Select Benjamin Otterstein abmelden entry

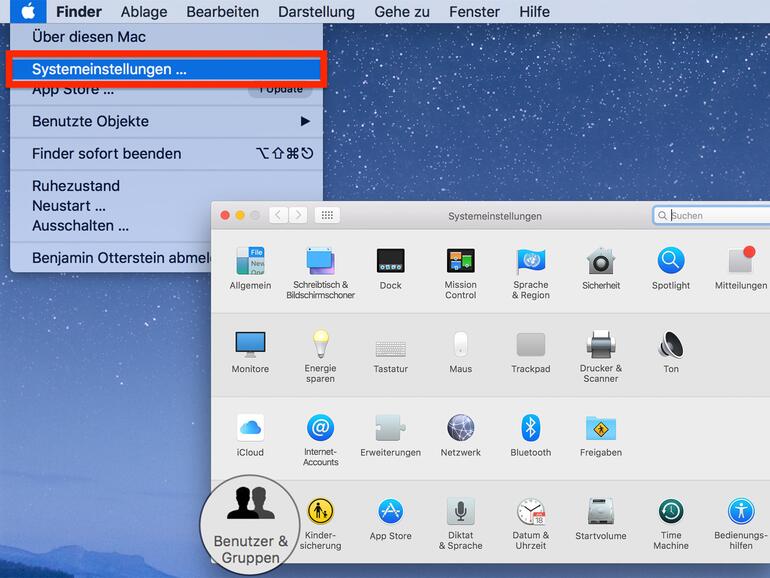tap(111, 258)
